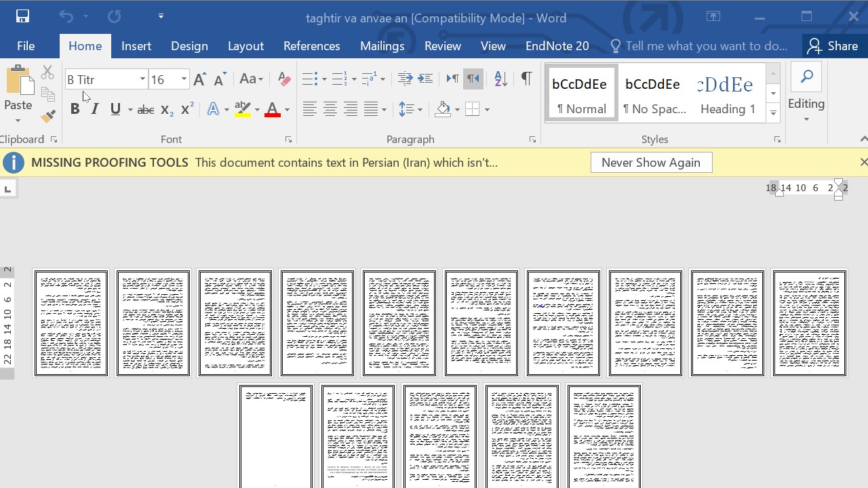Save document with the floppy disk icon
Screen dimensions: 868x488
[22, 16]
